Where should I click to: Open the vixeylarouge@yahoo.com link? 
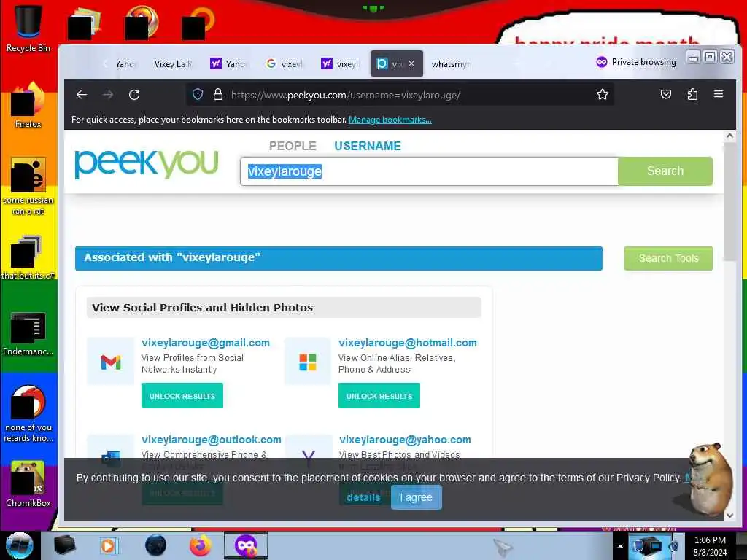click(405, 440)
